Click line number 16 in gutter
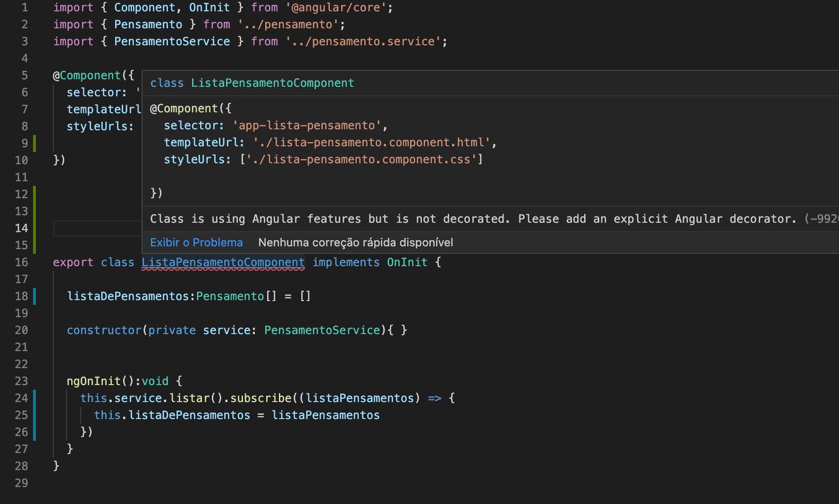The width and height of the screenshot is (839, 504). (x=21, y=262)
